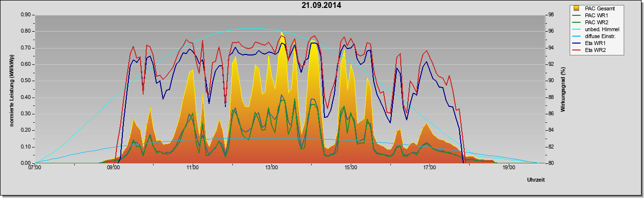Click the 11:00 time axis label

point(193,168)
